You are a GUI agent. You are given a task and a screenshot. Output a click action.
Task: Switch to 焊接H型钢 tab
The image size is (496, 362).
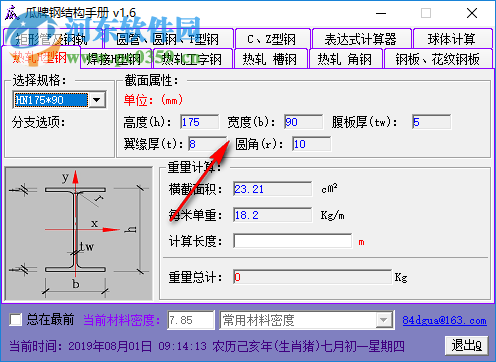click(x=116, y=59)
